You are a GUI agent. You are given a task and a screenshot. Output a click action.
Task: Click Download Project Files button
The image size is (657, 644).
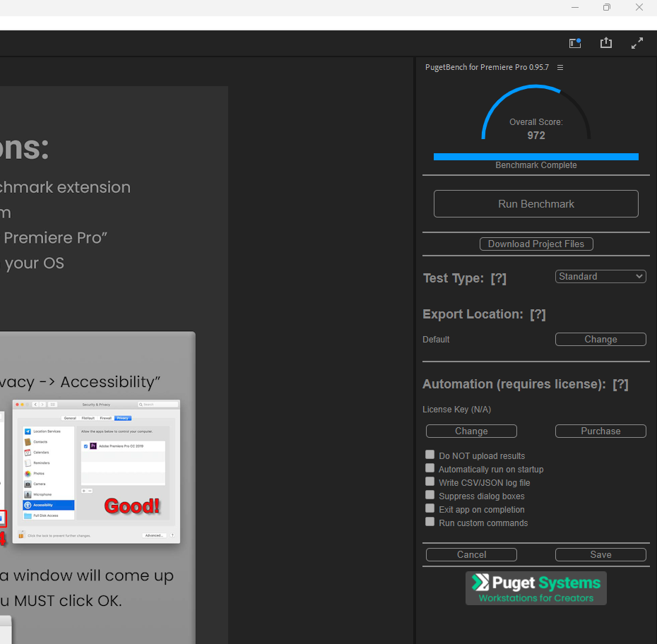point(536,244)
